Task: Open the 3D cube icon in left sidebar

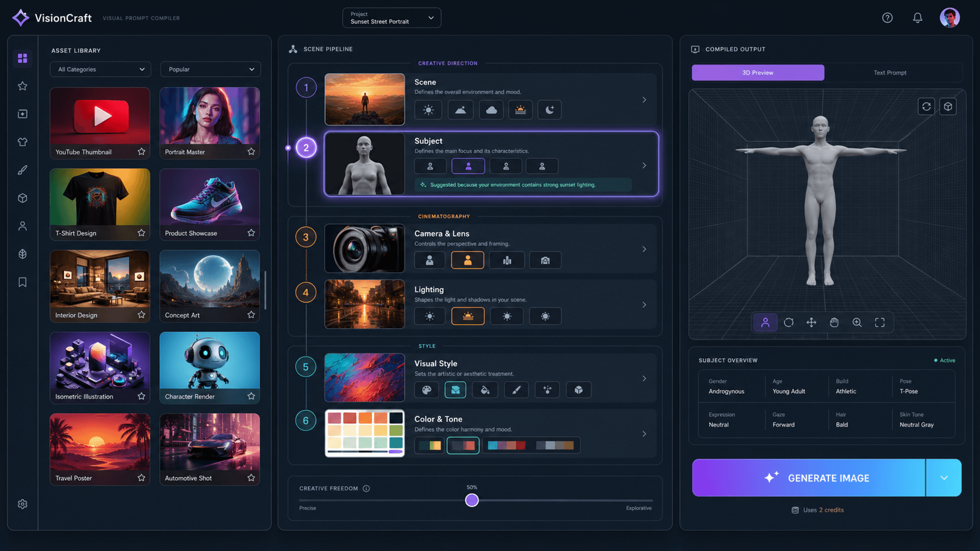Action: pyautogui.click(x=22, y=198)
